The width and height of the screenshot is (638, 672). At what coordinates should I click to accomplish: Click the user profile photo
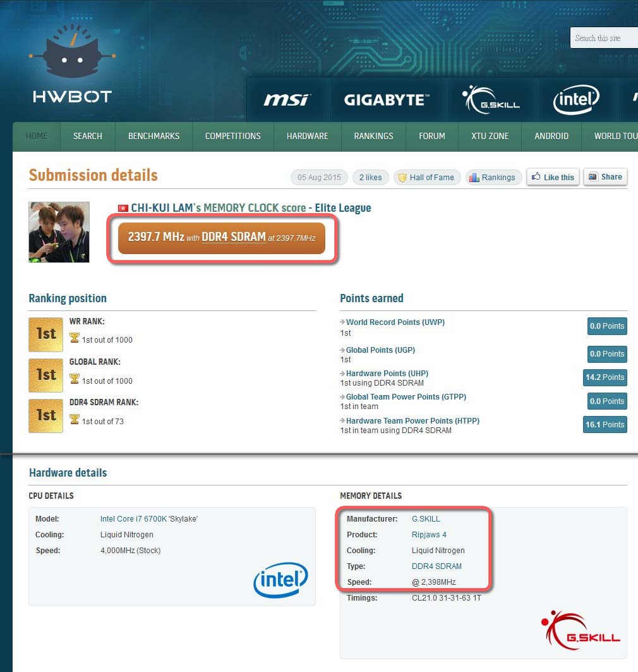click(59, 232)
